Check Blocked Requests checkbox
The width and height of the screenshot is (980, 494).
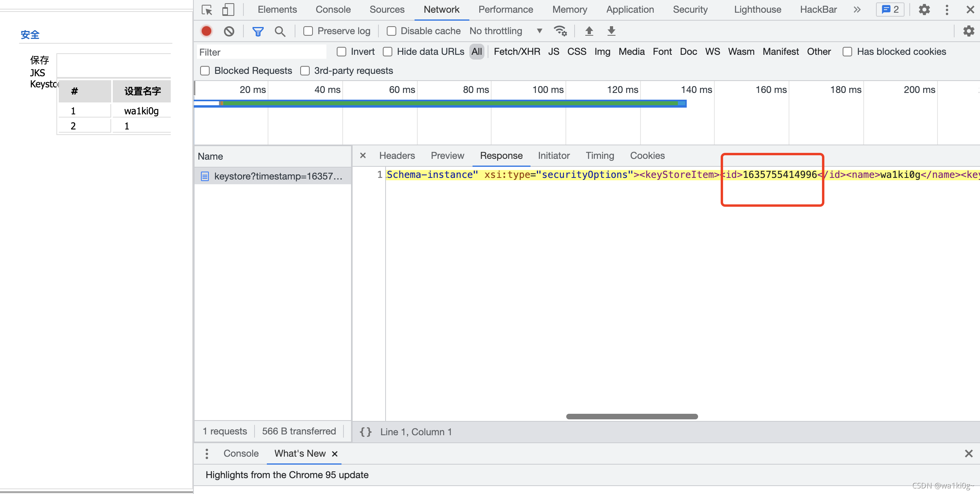click(x=205, y=71)
